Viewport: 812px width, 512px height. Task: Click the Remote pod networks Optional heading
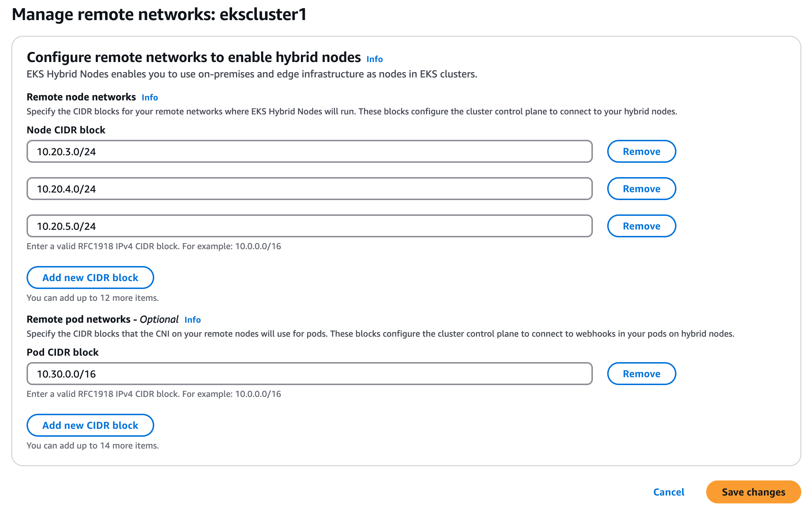coord(103,319)
